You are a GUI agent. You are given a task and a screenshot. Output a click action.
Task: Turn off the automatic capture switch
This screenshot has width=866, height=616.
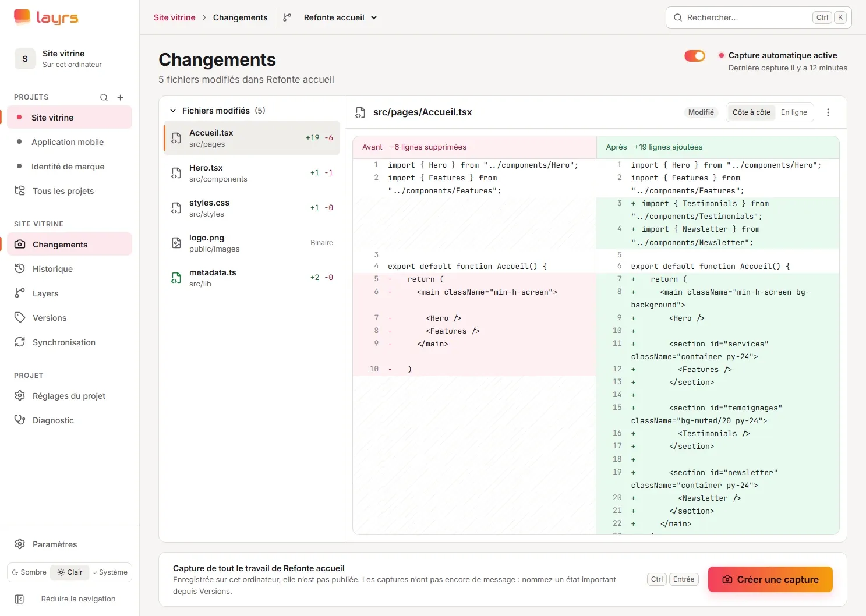[x=695, y=55]
